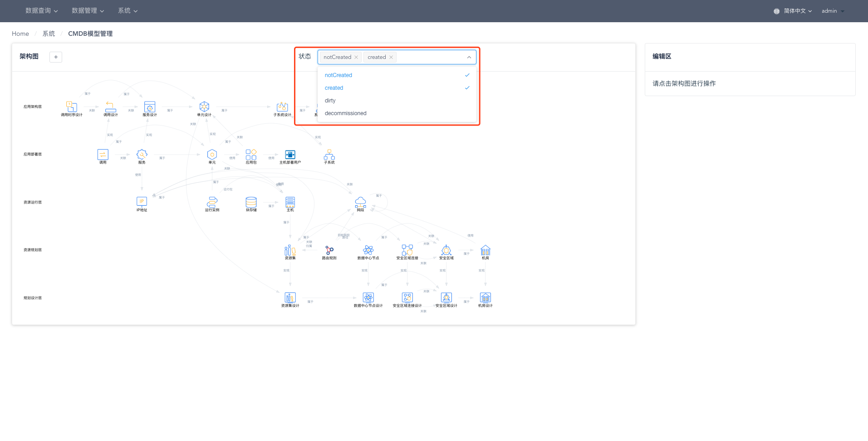Select the 块存储 database icon

coord(251,202)
